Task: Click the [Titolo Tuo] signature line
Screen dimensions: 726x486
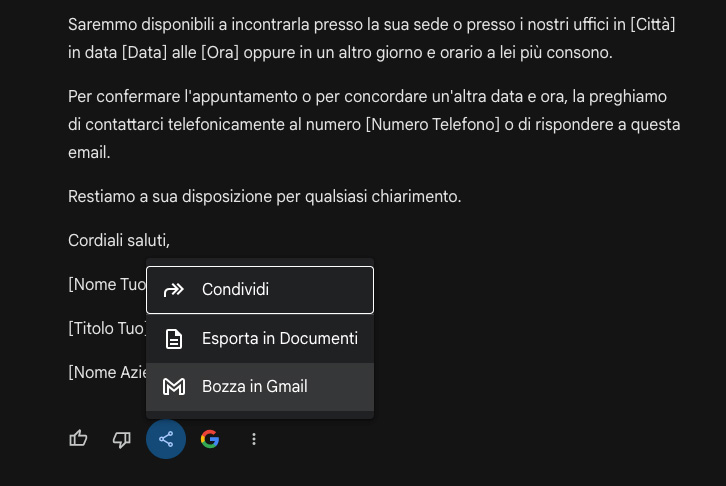Action: coord(107,328)
